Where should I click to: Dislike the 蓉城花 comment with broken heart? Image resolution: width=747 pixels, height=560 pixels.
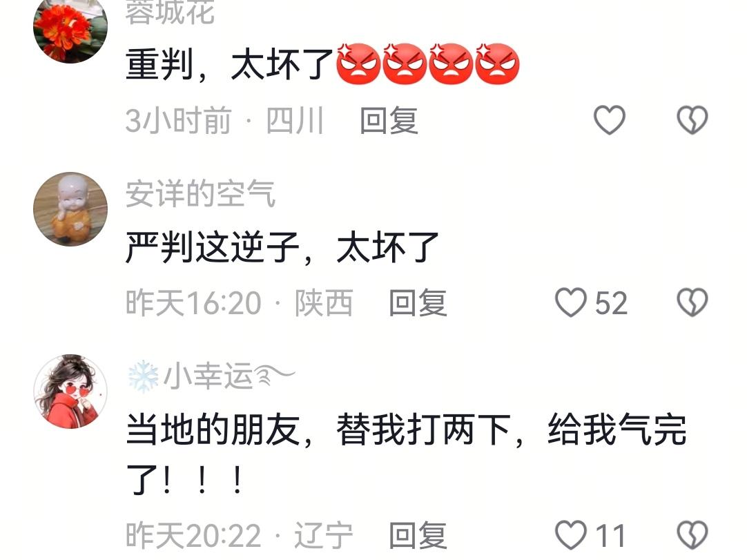pos(692,119)
